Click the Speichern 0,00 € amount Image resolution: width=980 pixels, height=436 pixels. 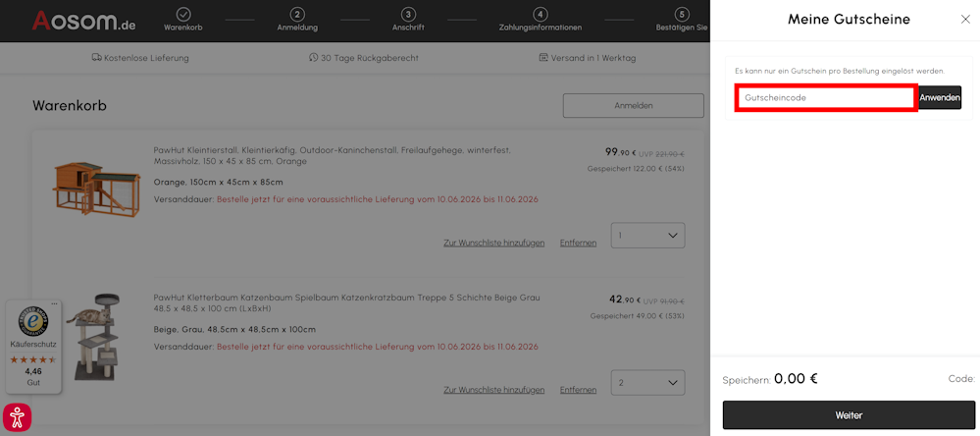coord(796,378)
